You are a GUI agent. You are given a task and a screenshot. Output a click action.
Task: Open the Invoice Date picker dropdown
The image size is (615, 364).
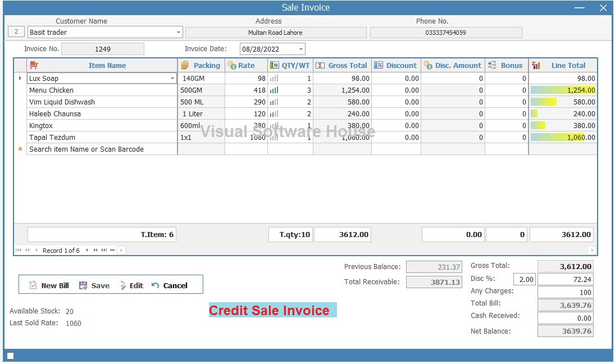click(301, 49)
